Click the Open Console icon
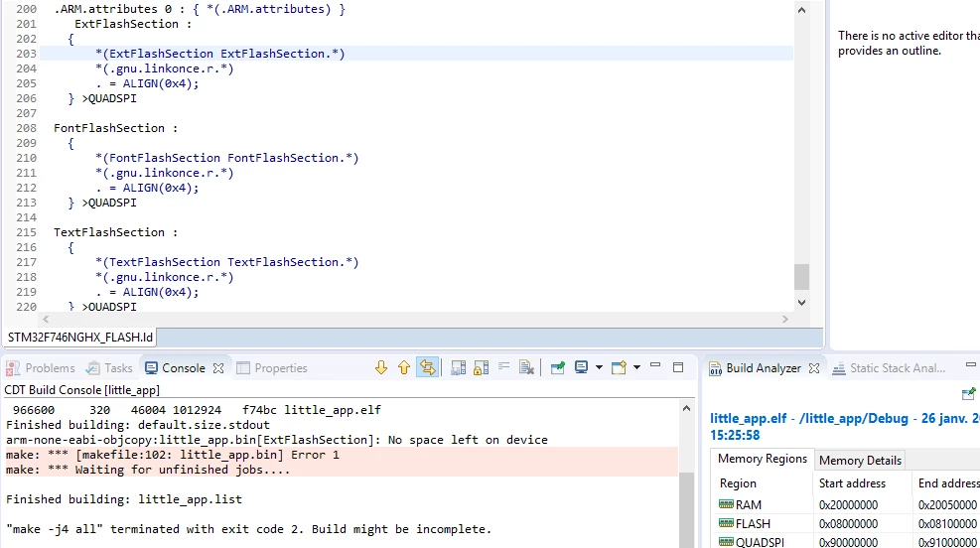The image size is (980, 548). [x=619, y=367]
